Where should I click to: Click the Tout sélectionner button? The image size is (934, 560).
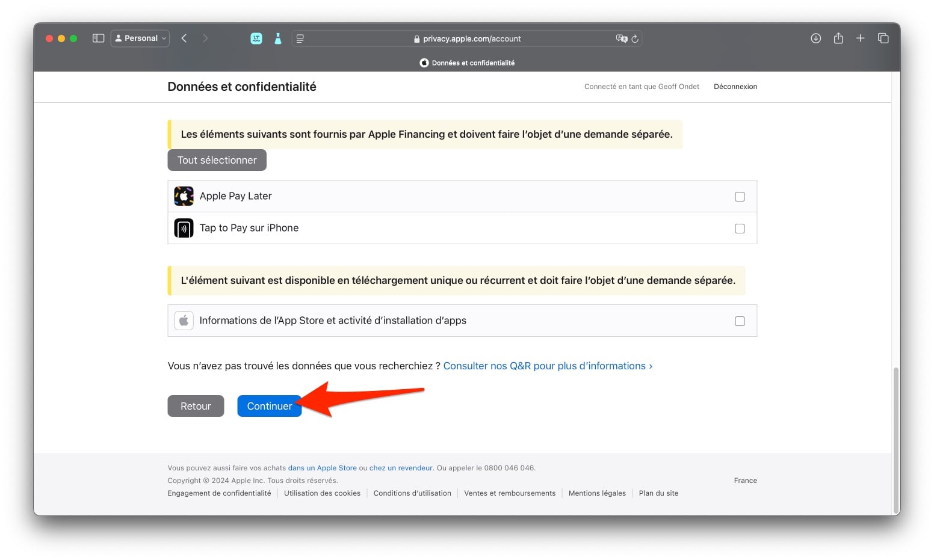point(217,160)
